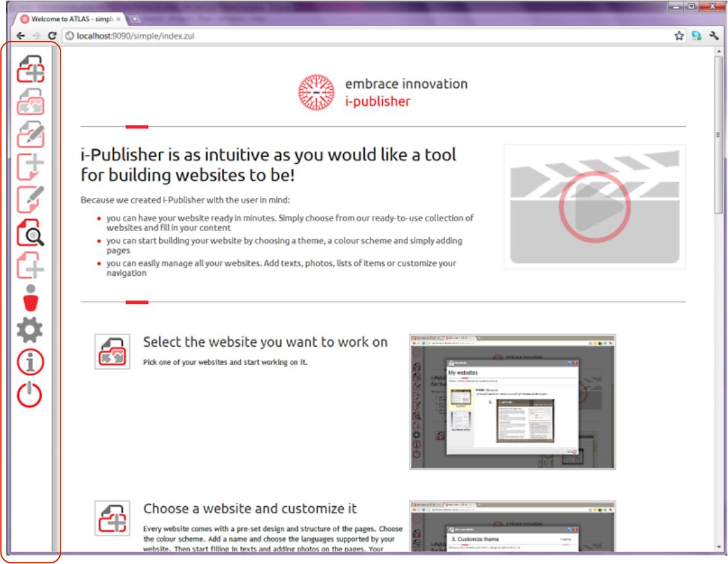Click the i-publisher logo emblem
Viewport: 728px width, 564px height.
[316, 92]
